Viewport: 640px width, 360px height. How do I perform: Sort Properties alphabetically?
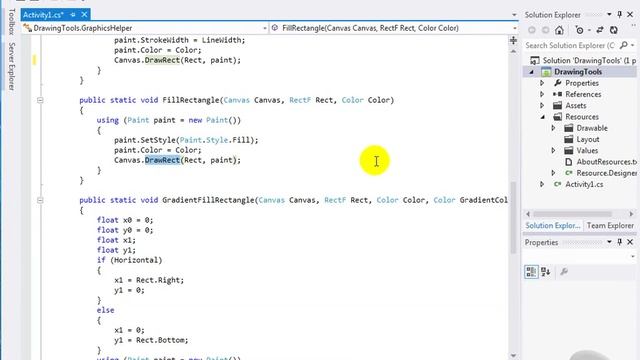coord(546,271)
